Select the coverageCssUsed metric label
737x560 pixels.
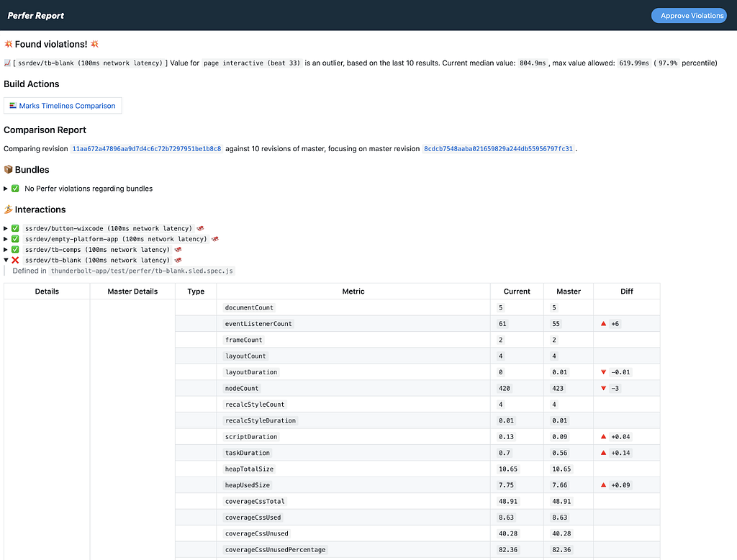coord(253,518)
